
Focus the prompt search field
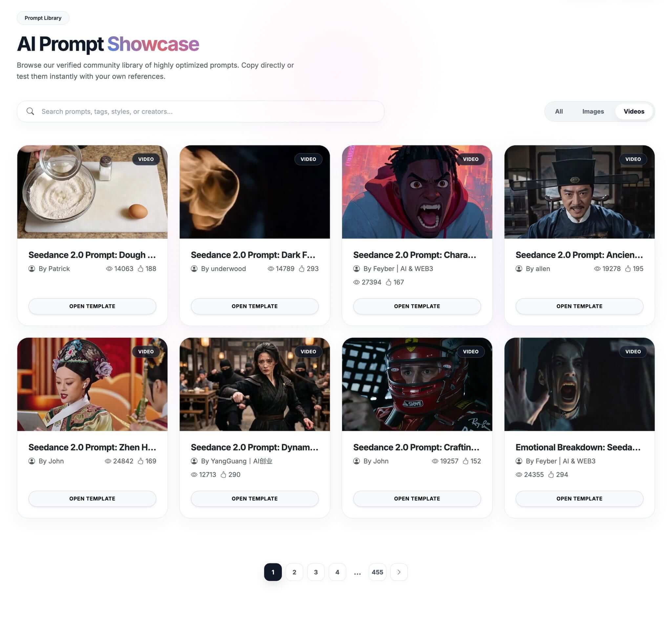tap(200, 111)
